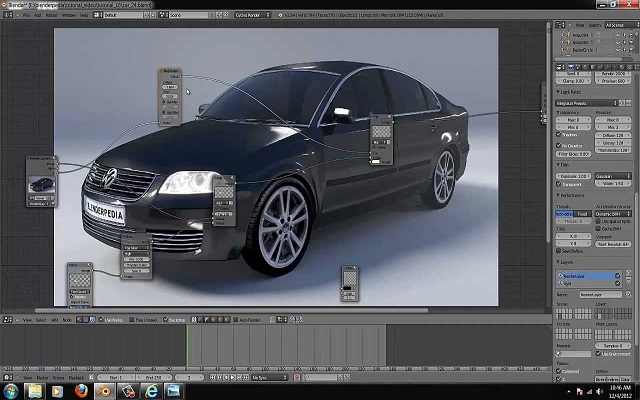Click the Fixed threads button
The image size is (640, 400).
coord(582,214)
